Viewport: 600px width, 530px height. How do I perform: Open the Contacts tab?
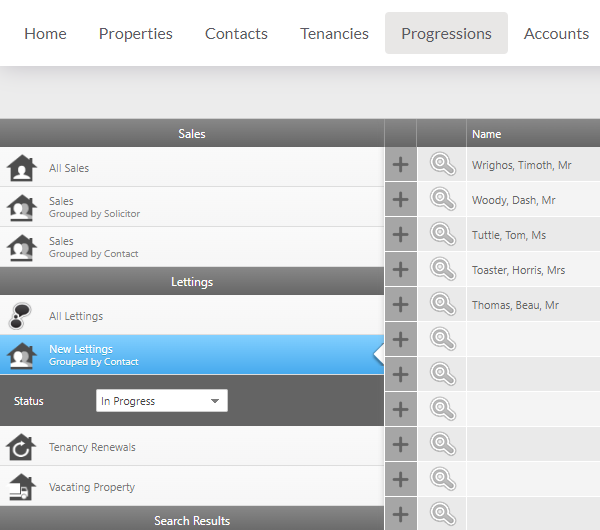coord(236,34)
